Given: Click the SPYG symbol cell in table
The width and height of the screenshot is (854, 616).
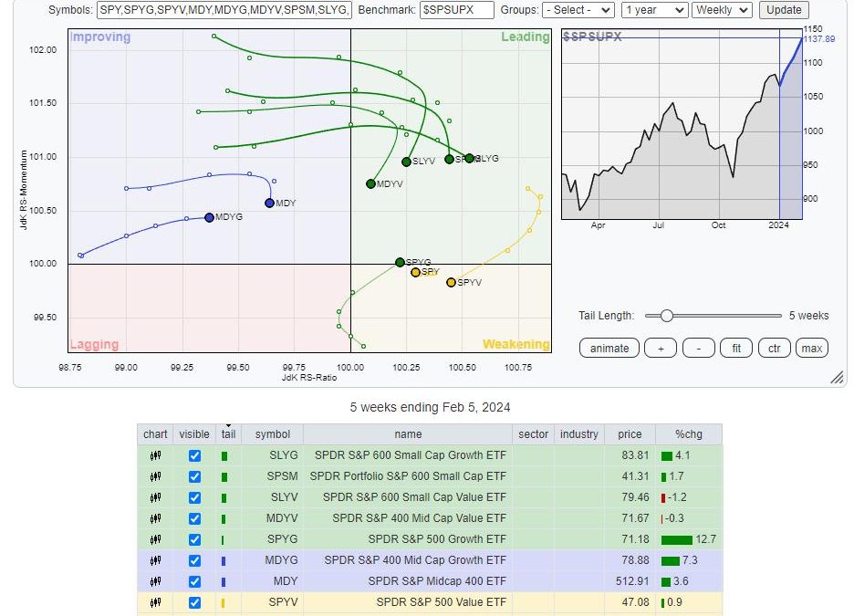Looking at the screenshot, I should [272, 539].
